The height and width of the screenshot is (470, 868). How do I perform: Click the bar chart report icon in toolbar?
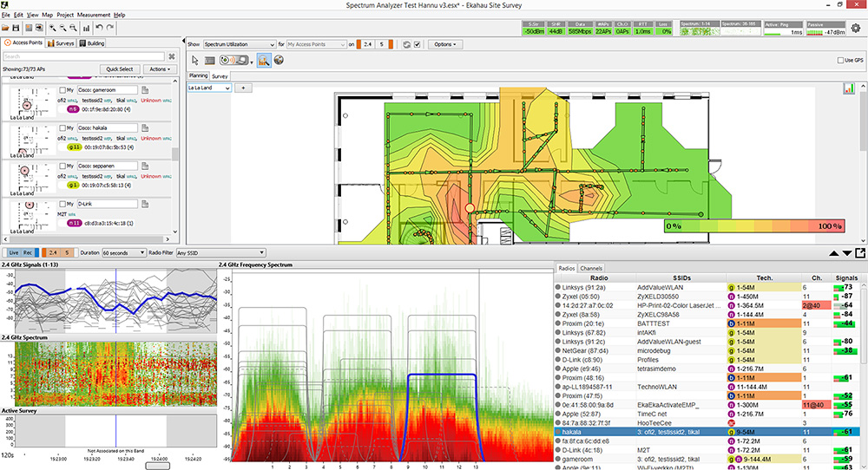(x=86, y=28)
